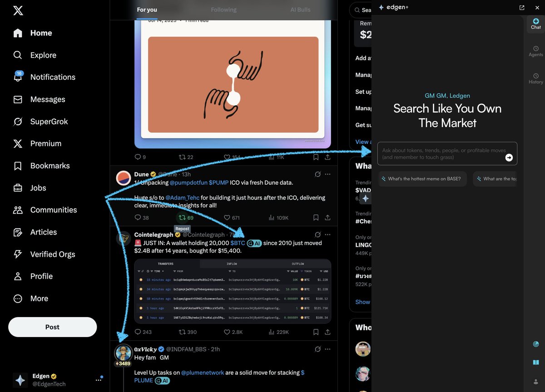
Task: Click the 3489 score badge under 0xVicky
Action: tap(123, 363)
